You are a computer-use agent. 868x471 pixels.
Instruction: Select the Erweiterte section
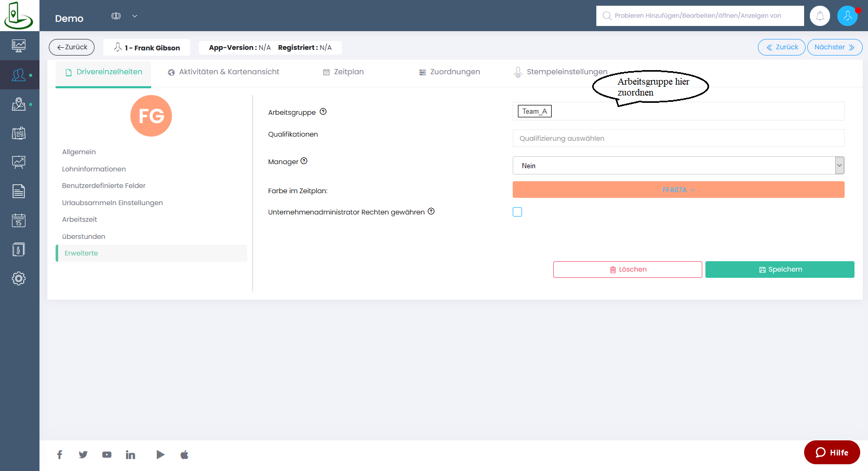[151, 253]
